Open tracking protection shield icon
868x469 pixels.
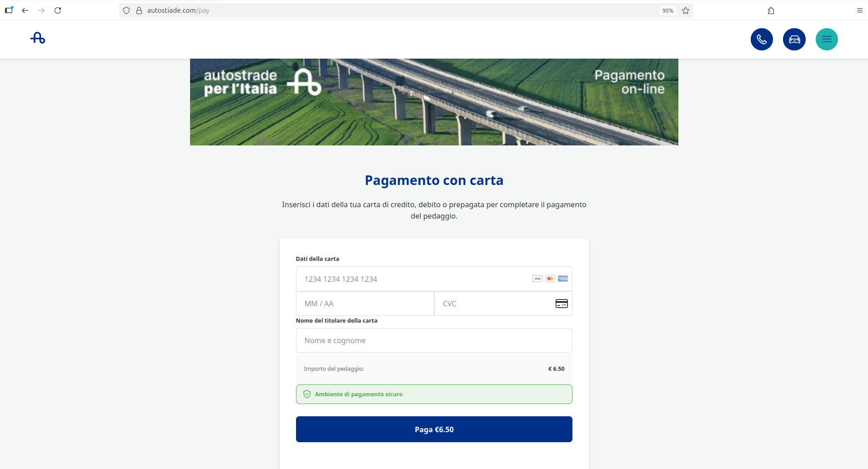(x=126, y=10)
